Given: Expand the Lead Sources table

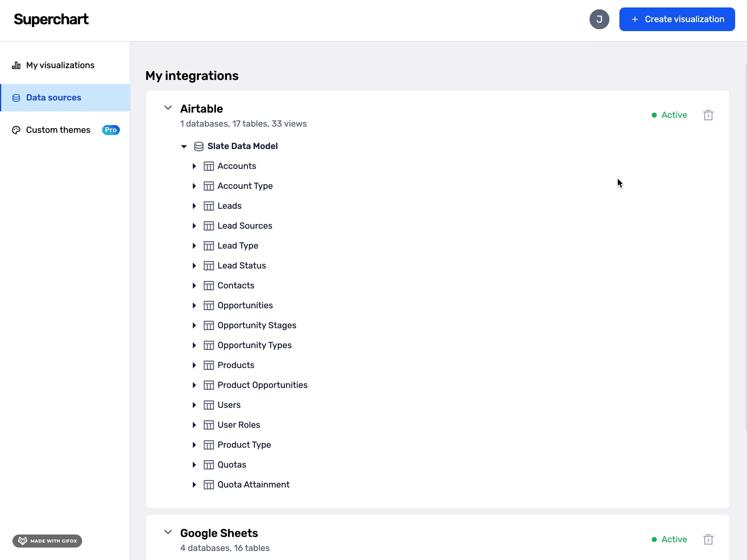Looking at the screenshot, I should coord(194,226).
